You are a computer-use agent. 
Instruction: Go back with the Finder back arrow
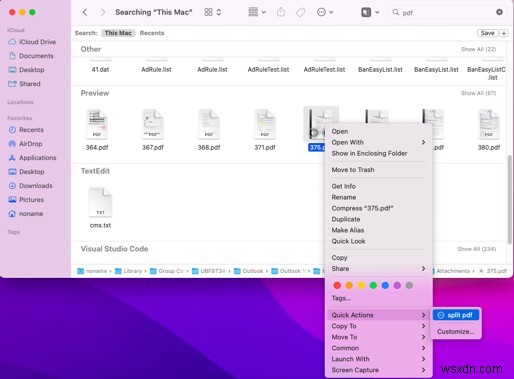pyautogui.click(x=85, y=12)
